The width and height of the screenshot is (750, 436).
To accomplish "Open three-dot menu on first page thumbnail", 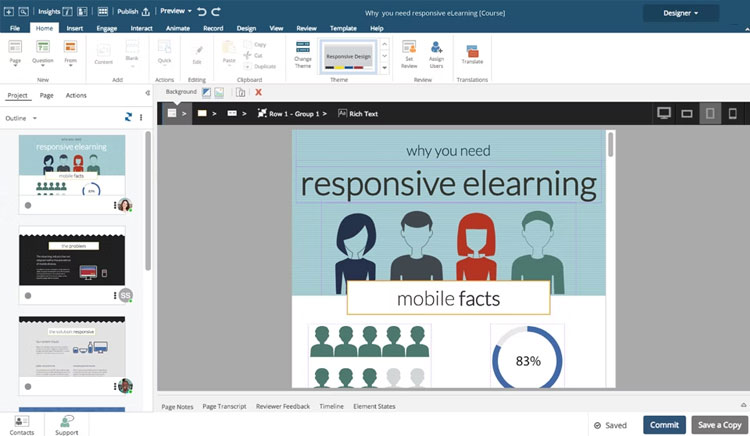I will click(x=115, y=205).
